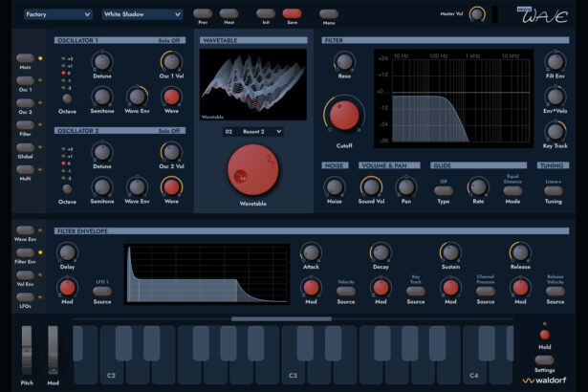588x392 pixels.
Task: Switch to the Global page tab
Action: (x=25, y=147)
